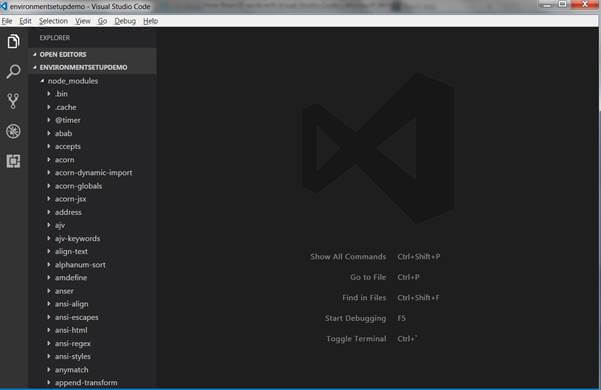The height and width of the screenshot is (390, 601).
Task: Select the ansi-html folder
Action: [71, 330]
